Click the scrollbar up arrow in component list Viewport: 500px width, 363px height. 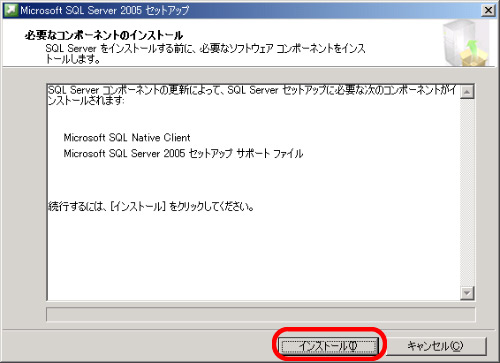click(467, 92)
